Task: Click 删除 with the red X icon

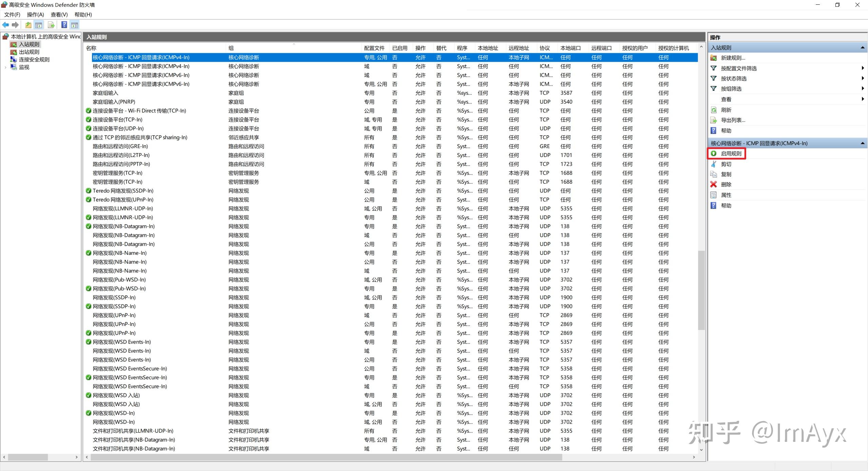Action: 726,184
